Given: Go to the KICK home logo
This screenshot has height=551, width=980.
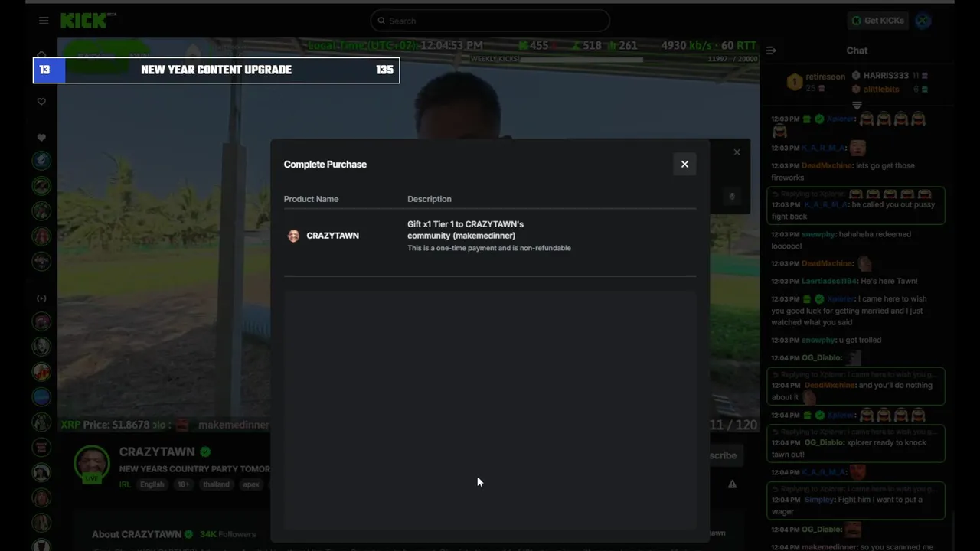Looking at the screenshot, I should (87, 21).
